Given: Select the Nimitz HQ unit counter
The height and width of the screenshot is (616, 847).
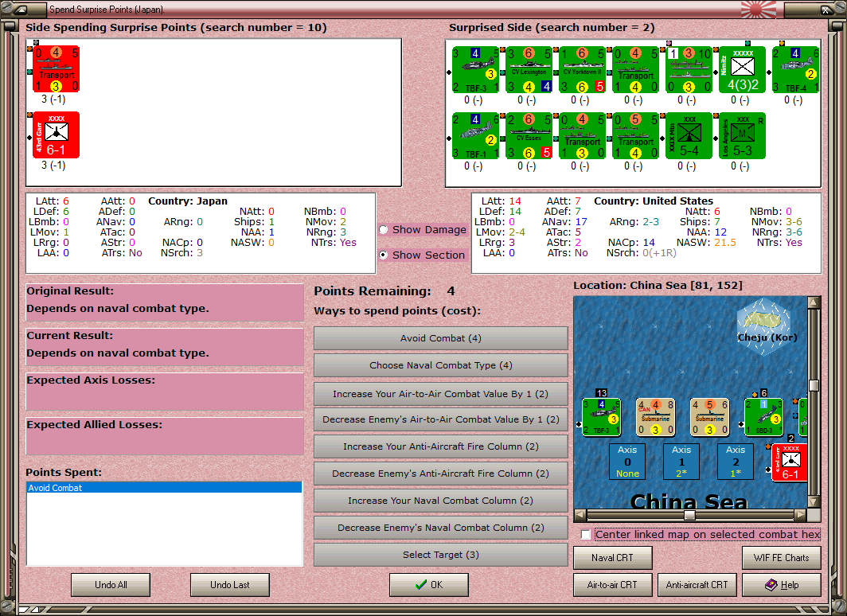Looking at the screenshot, I should coord(743,70).
